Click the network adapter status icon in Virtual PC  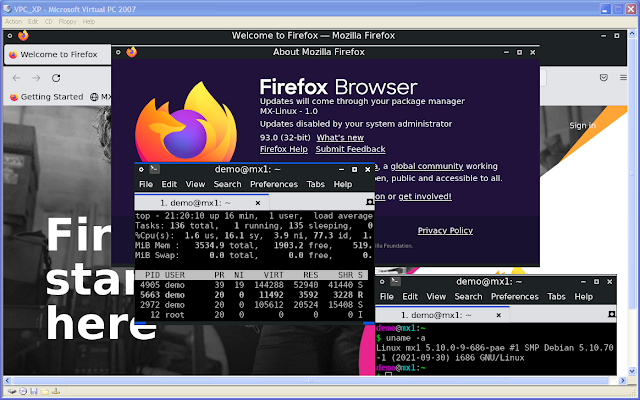pyautogui.click(x=56, y=391)
